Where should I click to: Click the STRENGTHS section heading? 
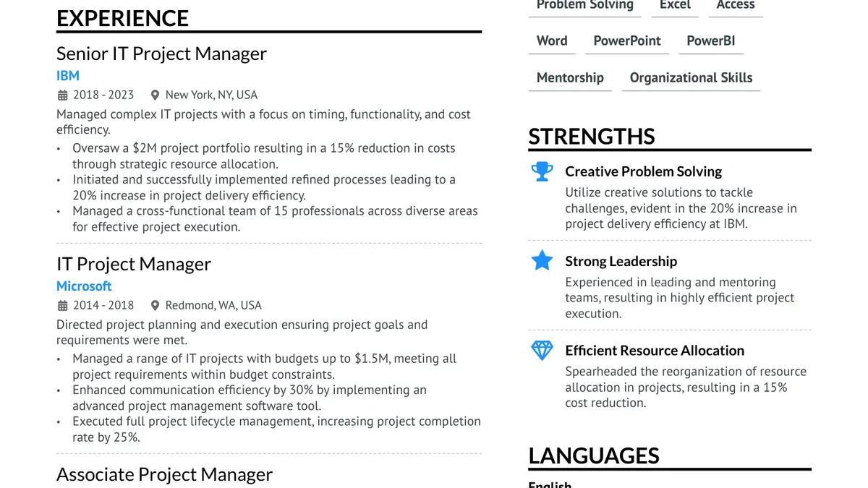click(x=592, y=136)
